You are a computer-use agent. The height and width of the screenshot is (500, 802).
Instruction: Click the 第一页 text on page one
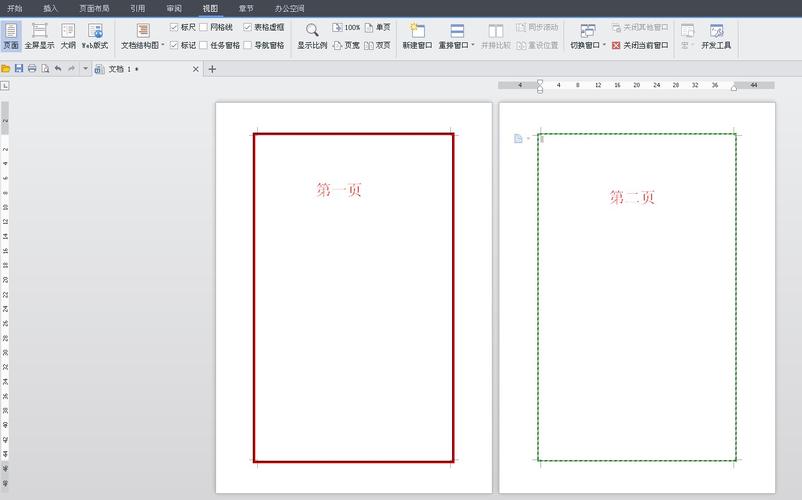click(339, 190)
